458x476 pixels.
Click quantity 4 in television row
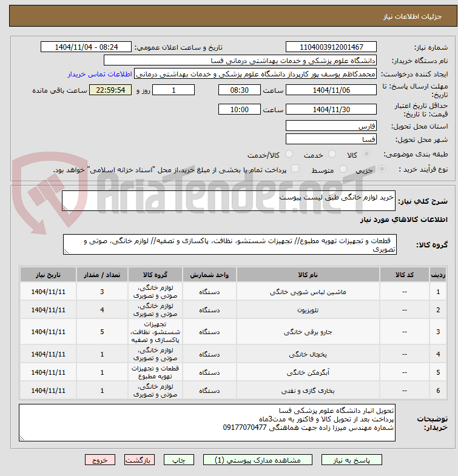102,310
